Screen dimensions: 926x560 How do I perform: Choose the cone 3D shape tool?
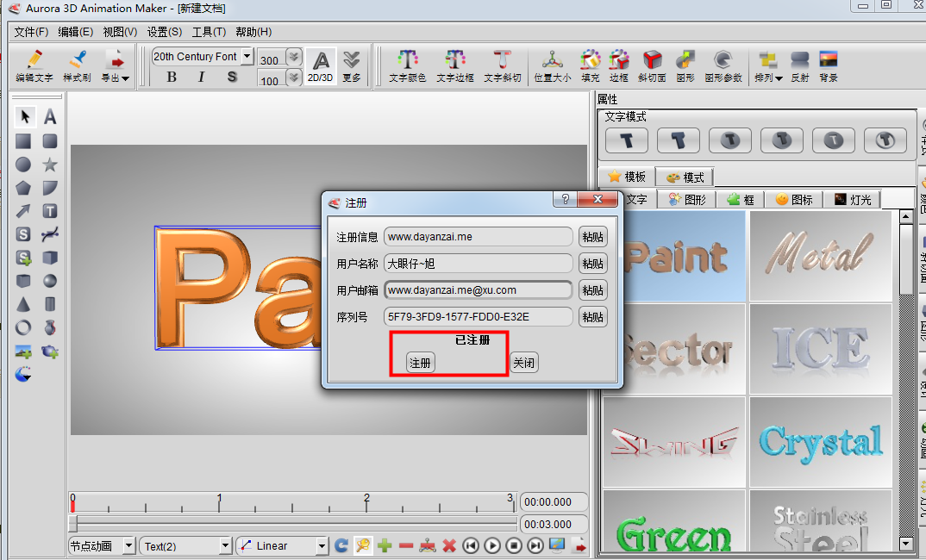pos(23,304)
